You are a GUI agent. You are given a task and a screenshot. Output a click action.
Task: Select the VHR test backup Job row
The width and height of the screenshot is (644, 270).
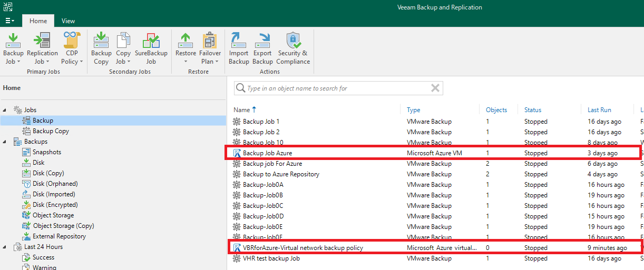(x=434, y=258)
